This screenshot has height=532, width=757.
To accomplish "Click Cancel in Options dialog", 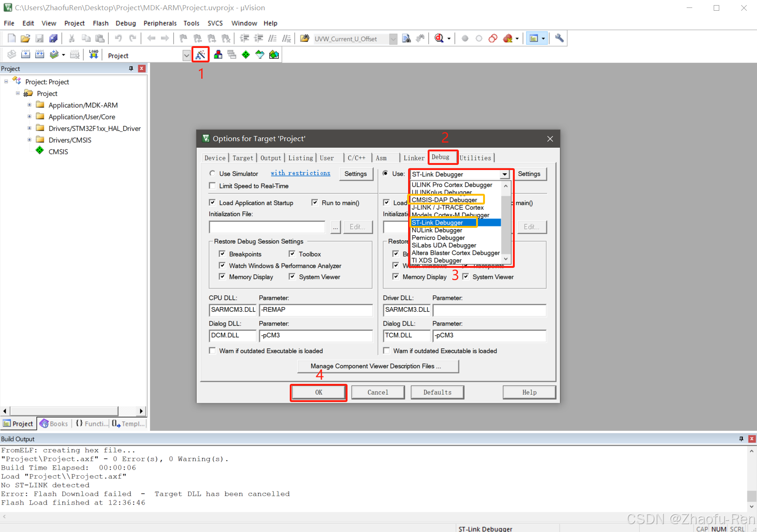I will [x=378, y=392].
